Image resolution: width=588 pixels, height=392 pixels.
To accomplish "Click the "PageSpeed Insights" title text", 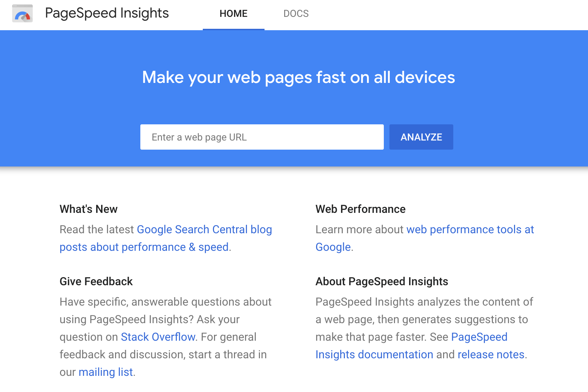I will (x=107, y=13).
